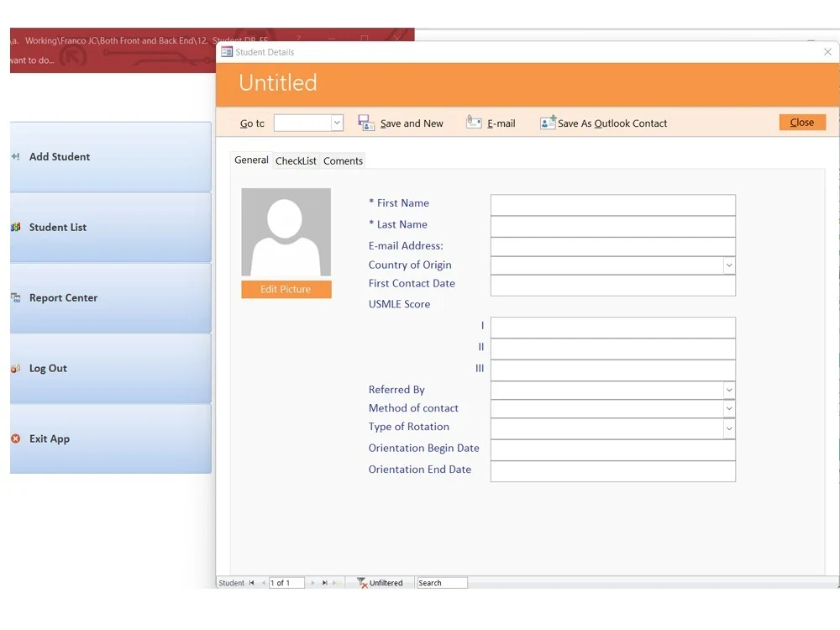Click the Orientation Begin Date field
This screenshot has width=840, height=630.
[x=613, y=450]
